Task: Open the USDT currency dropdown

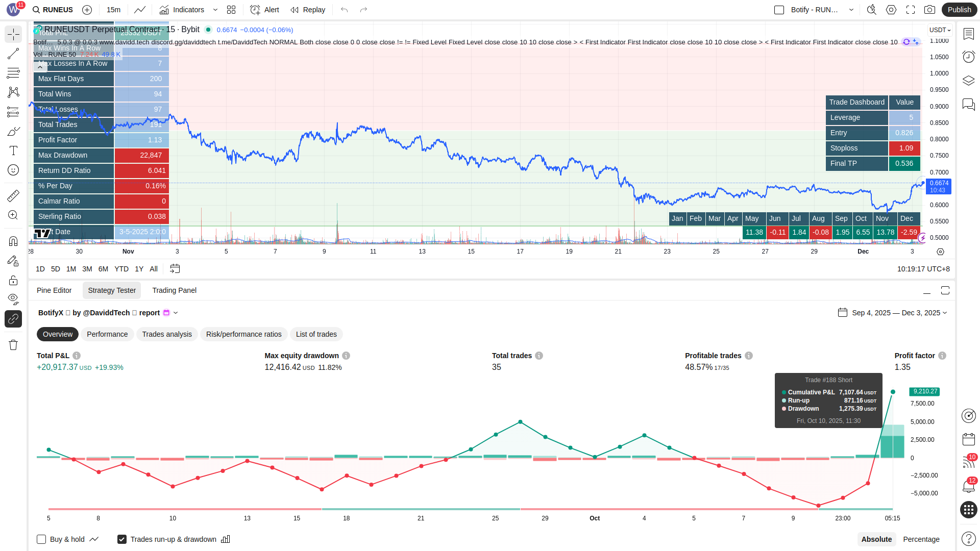Action: [940, 30]
